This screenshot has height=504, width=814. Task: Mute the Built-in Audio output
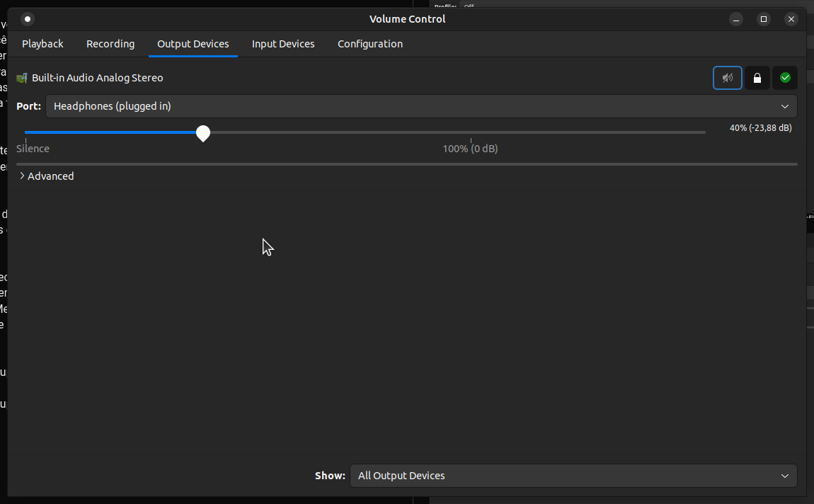click(x=728, y=78)
